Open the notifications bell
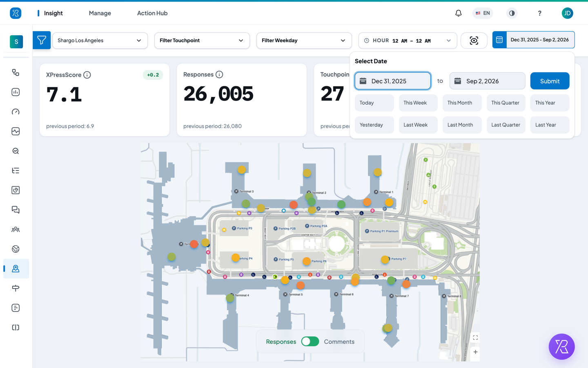588x368 pixels. point(458,13)
